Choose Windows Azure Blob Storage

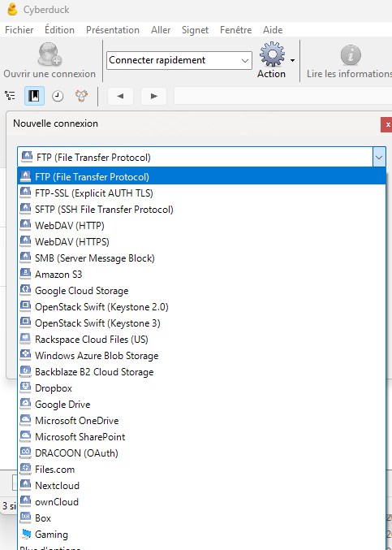(x=202, y=356)
